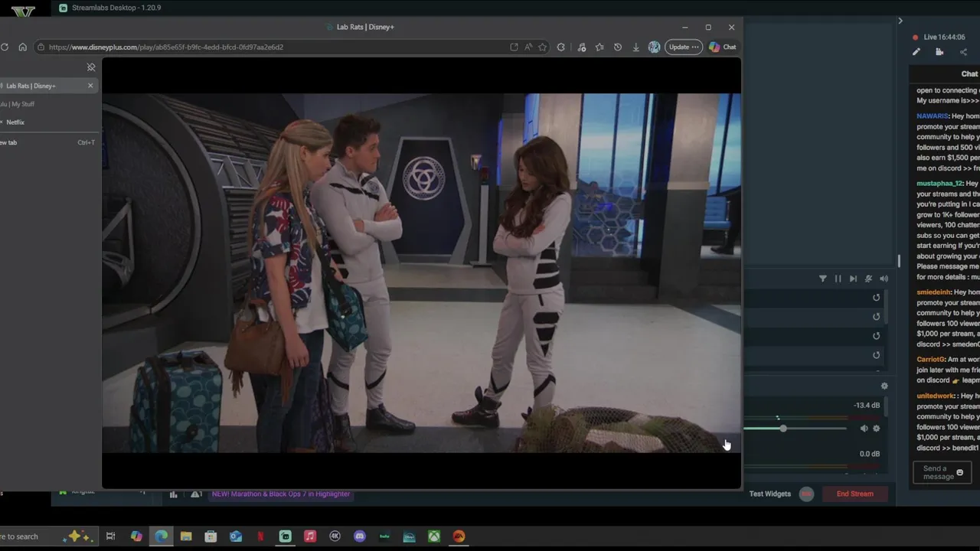The width and height of the screenshot is (980, 551).
Task: Click Test Widgets in Streamlabs
Action: (769, 494)
